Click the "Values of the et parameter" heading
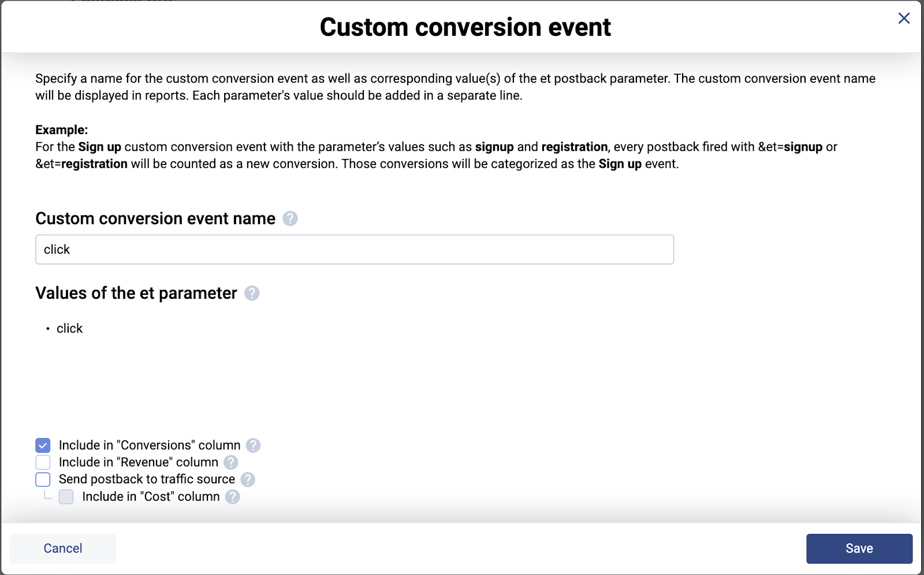This screenshot has width=924, height=575. pyautogui.click(x=136, y=294)
